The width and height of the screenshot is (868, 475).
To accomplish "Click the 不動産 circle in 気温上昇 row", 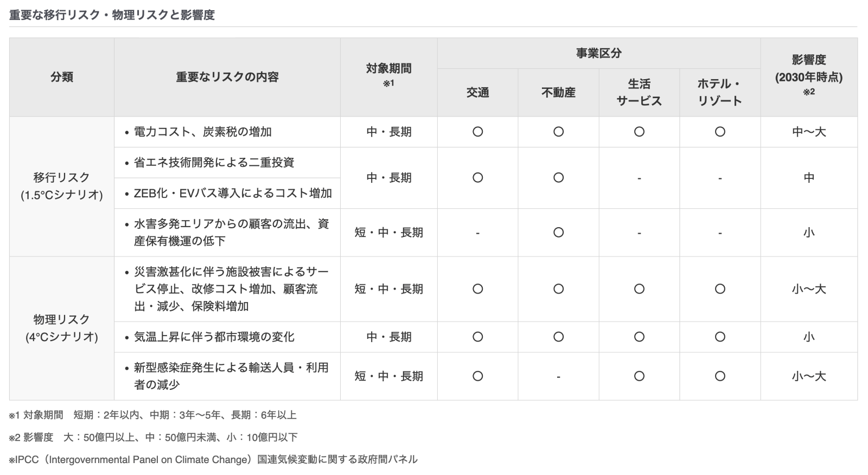I will [x=558, y=337].
